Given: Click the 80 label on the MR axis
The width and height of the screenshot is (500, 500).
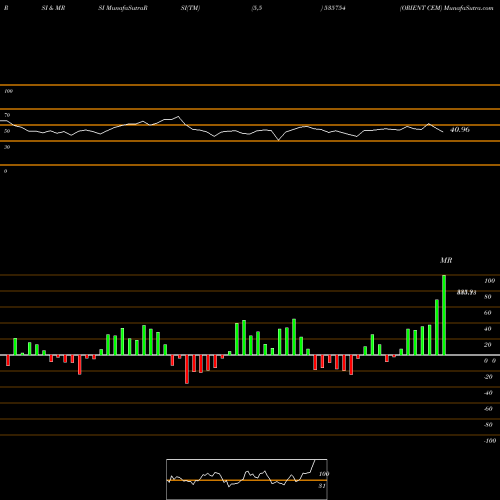Looking at the screenshot, I should pos(488,297).
